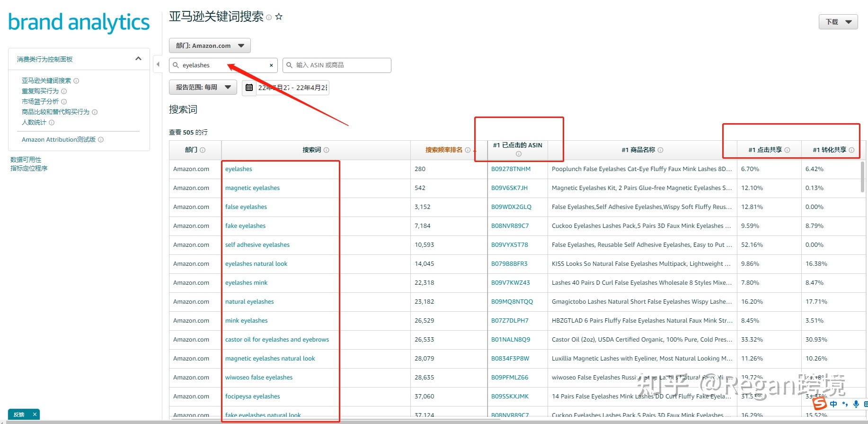The image size is (868, 424).
Task: Click info icon next to 人数统计
Action: (52, 123)
